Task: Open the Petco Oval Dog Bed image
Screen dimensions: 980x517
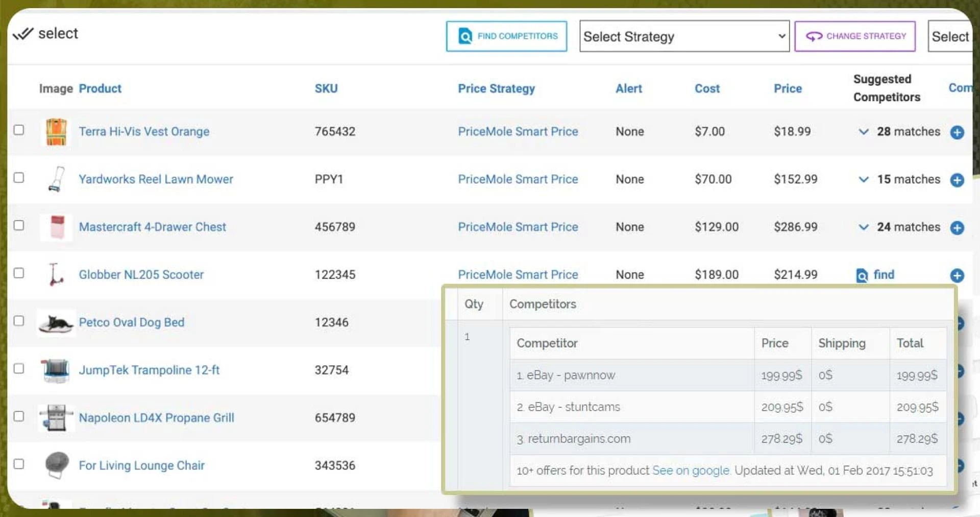Action: point(56,323)
